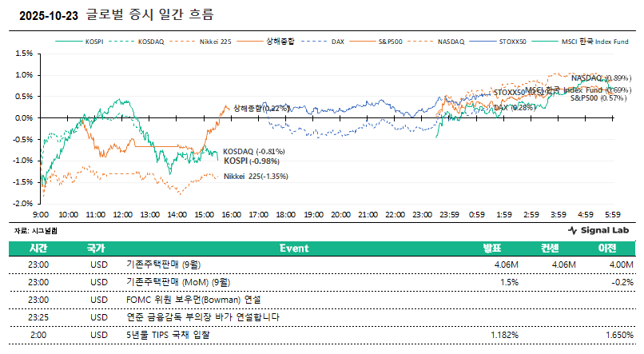
Task: Click the Event column header
Action: click(294, 249)
